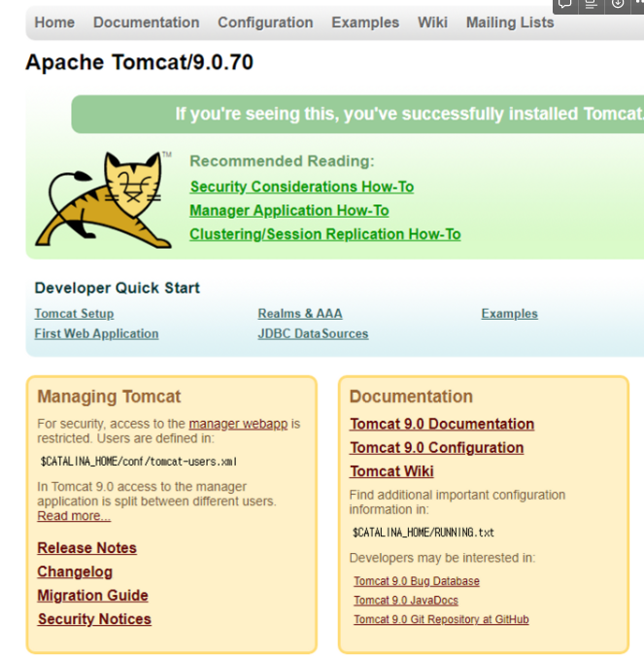This screenshot has width=644, height=657.
Task: Open the Realms & AAA link
Action: coord(300,314)
